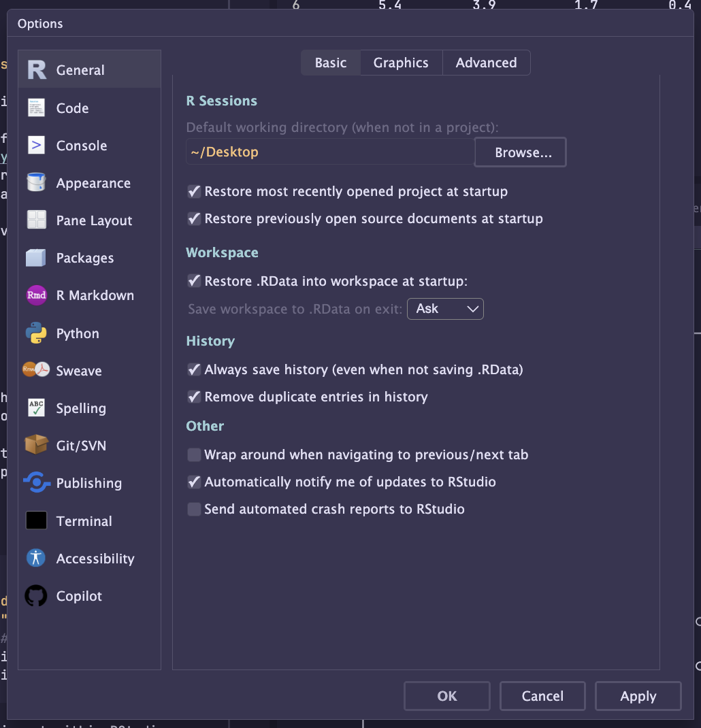Open the Advanced tab

[x=486, y=63]
